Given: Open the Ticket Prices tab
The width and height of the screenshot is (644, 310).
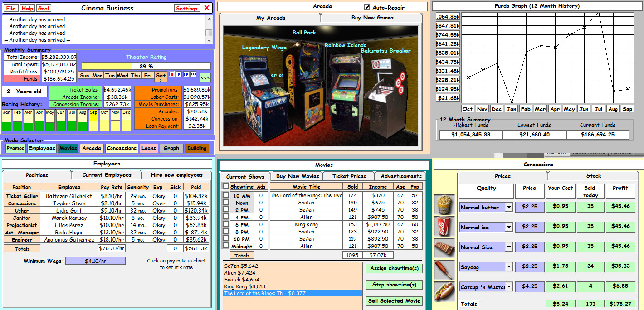Looking at the screenshot, I should (x=349, y=176).
